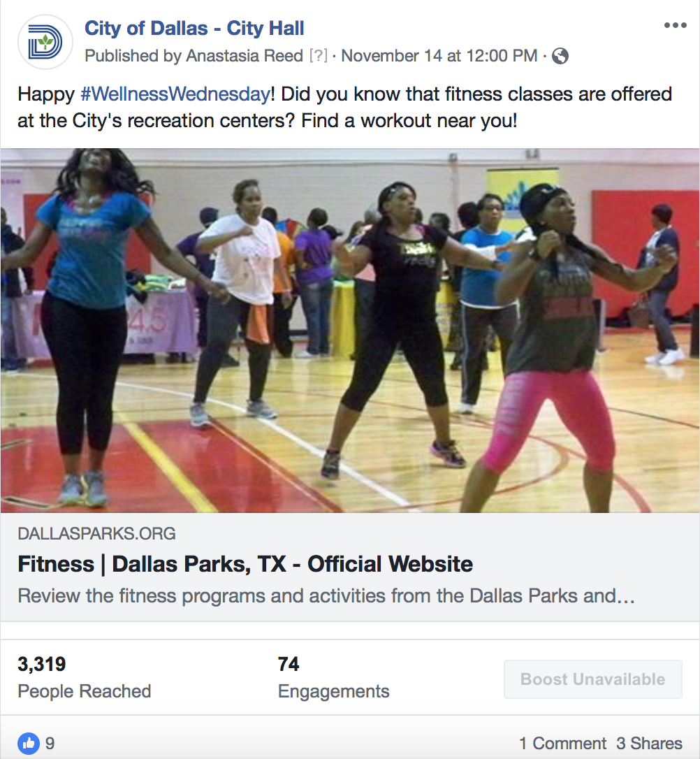Click the #WellnessWednesday hashtag
Image resolution: width=700 pixels, height=759 pixels.
(175, 94)
